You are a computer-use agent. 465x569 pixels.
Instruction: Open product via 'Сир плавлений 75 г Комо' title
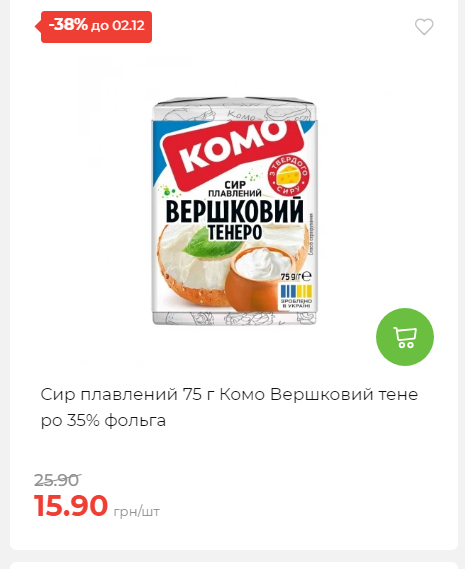(153, 394)
